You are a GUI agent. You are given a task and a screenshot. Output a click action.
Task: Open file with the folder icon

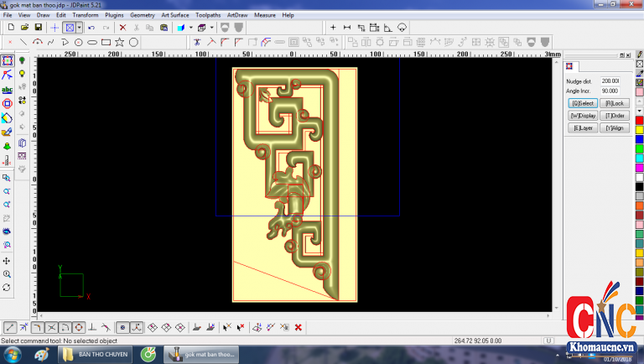[24, 28]
